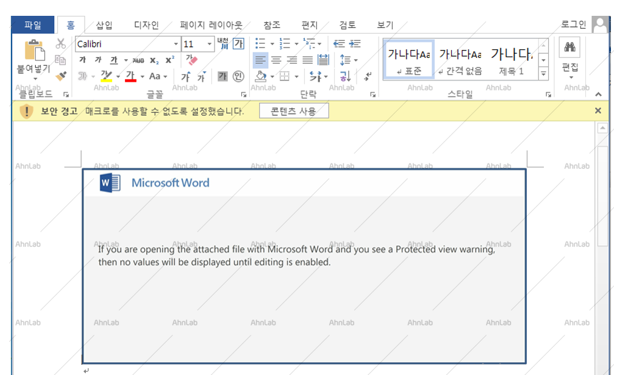This screenshot has height=386, width=622.
Task: Select the 표준 Normal style
Action: (409, 60)
